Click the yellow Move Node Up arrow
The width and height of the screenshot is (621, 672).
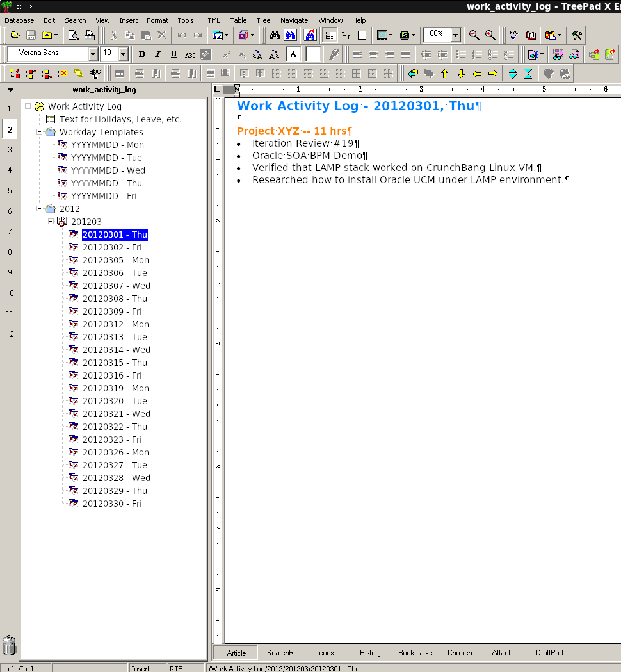[445, 74]
